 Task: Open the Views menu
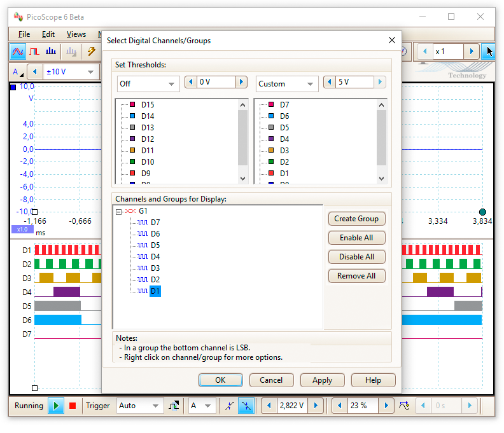(x=76, y=34)
